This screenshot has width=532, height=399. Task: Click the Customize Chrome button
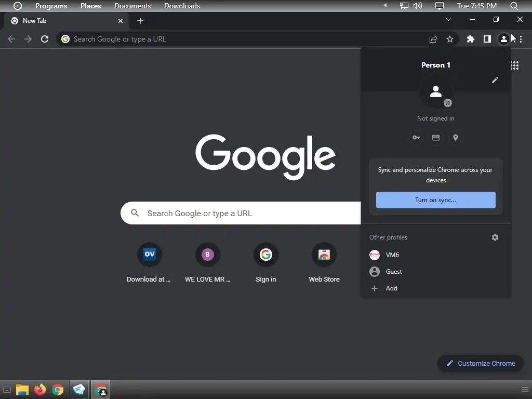pyautogui.click(x=481, y=363)
